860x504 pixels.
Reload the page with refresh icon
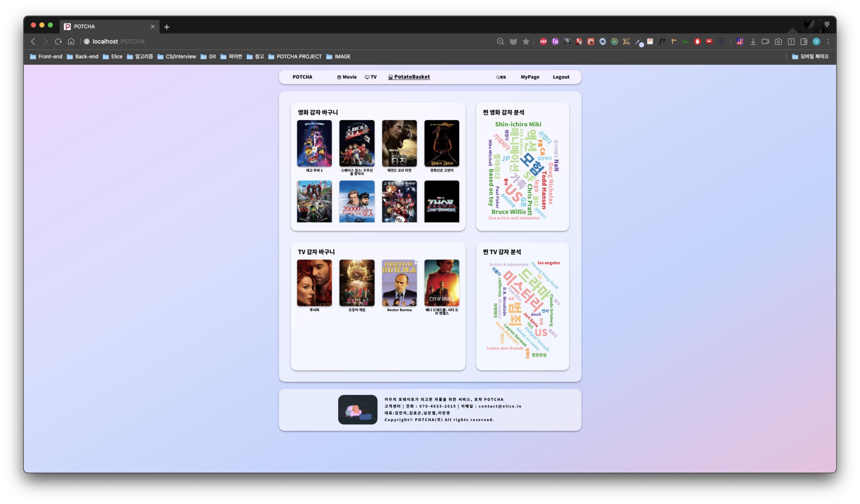[58, 42]
